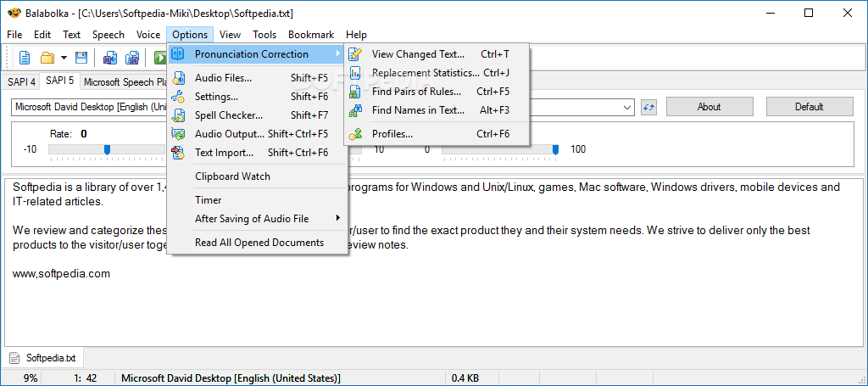Switch to Microsoft Speech Platform tab

pos(125,82)
